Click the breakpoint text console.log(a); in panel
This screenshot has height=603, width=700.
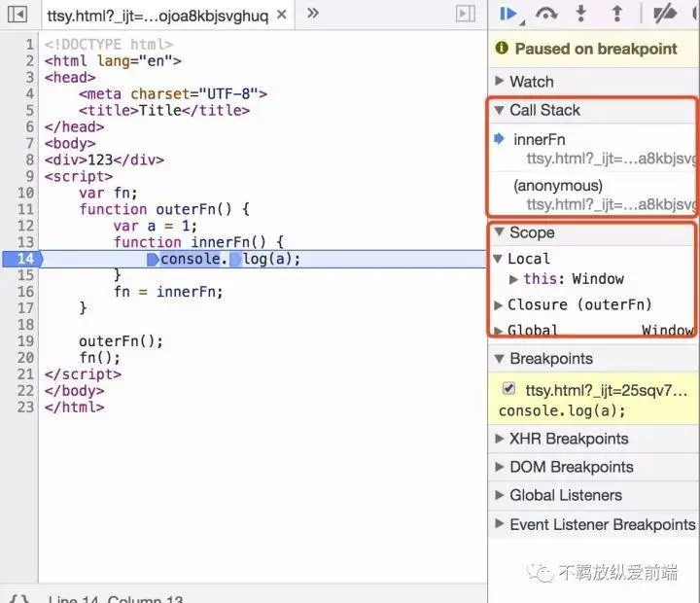[x=562, y=410]
